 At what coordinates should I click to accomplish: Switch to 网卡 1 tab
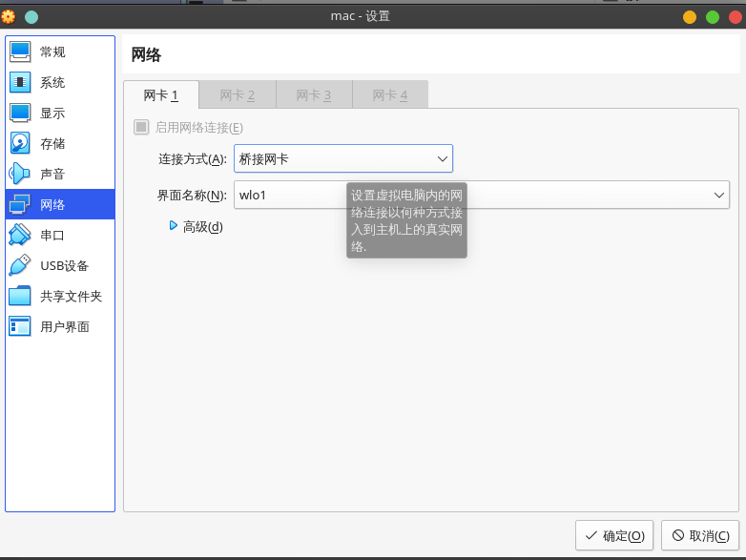click(161, 94)
